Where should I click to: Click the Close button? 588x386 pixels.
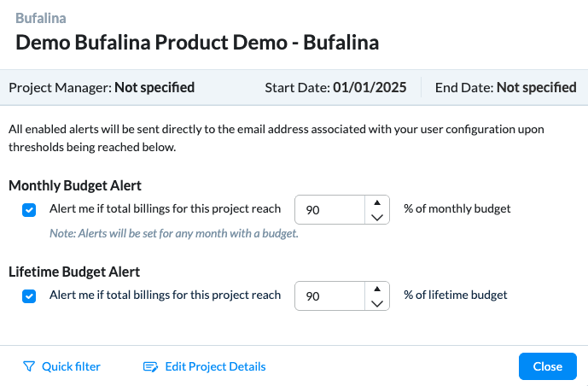click(x=548, y=366)
